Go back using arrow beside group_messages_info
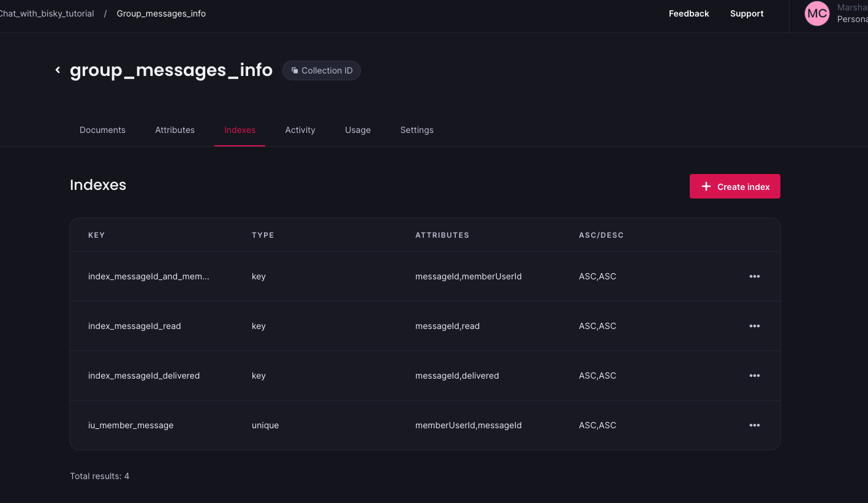The image size is (868, 503). [x=58, y=70]
